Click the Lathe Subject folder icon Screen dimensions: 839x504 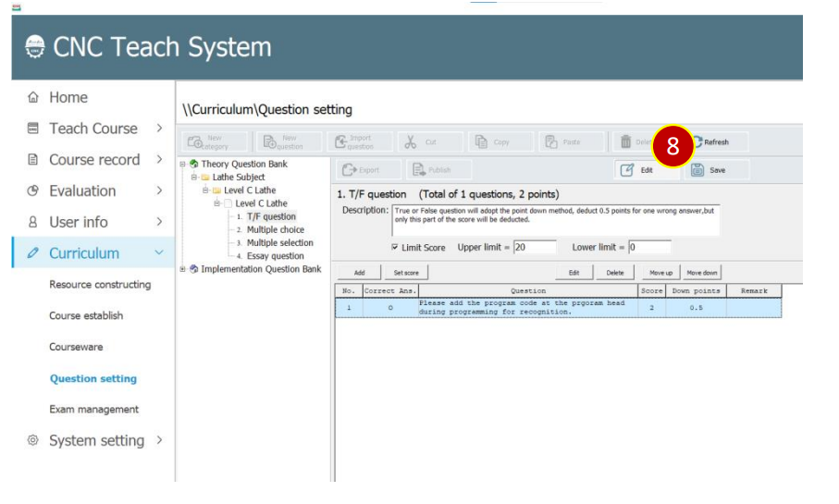coord(205,178)
